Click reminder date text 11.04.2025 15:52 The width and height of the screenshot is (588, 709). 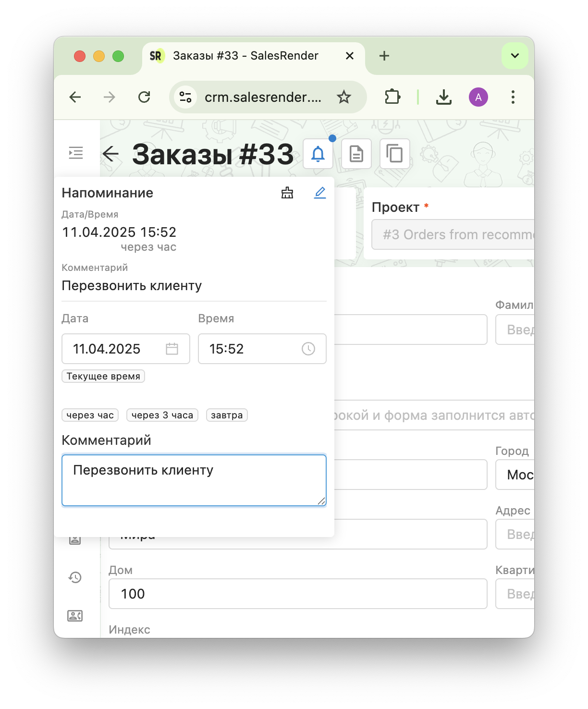(x=119, y=232)
